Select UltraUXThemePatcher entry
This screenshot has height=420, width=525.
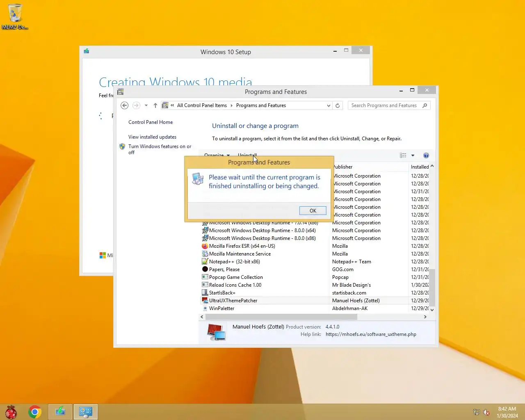(233, 301)
